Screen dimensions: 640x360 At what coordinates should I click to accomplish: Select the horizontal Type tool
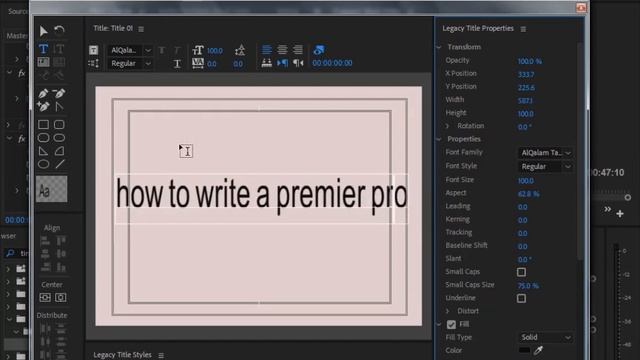point(43,49)
